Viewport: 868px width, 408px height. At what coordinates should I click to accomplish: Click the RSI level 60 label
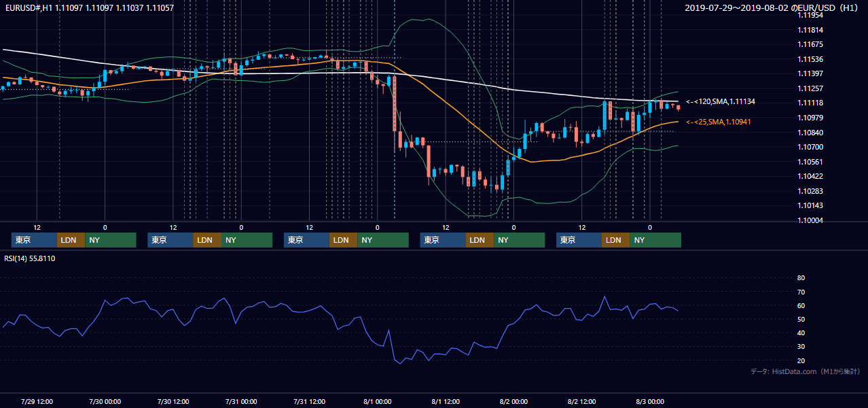[x=801, y=305]
